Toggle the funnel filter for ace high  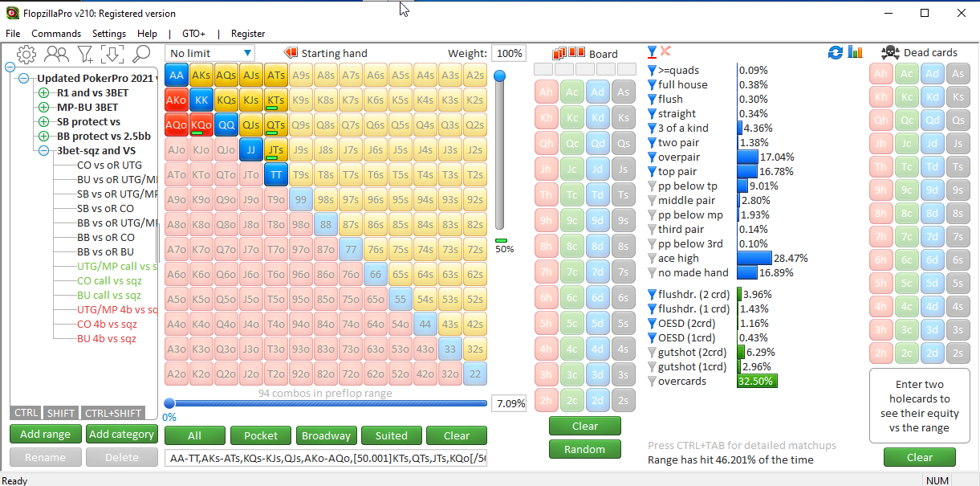pos(652,258)
